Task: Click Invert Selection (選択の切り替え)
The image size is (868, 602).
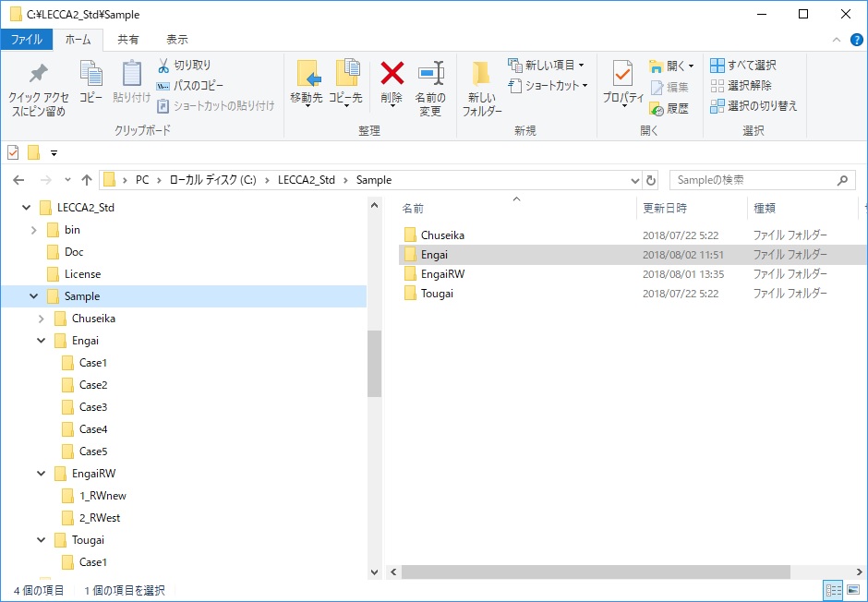Action: [x=753, y=105]
